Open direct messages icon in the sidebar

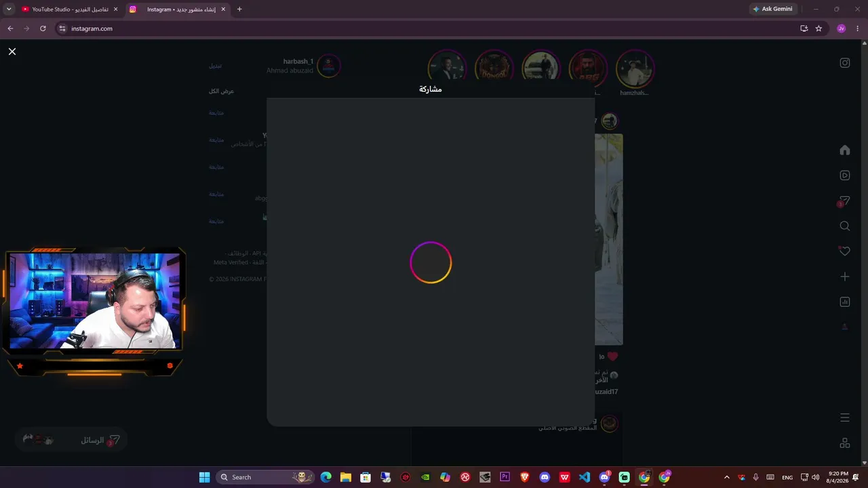click(x=844, y=201)
